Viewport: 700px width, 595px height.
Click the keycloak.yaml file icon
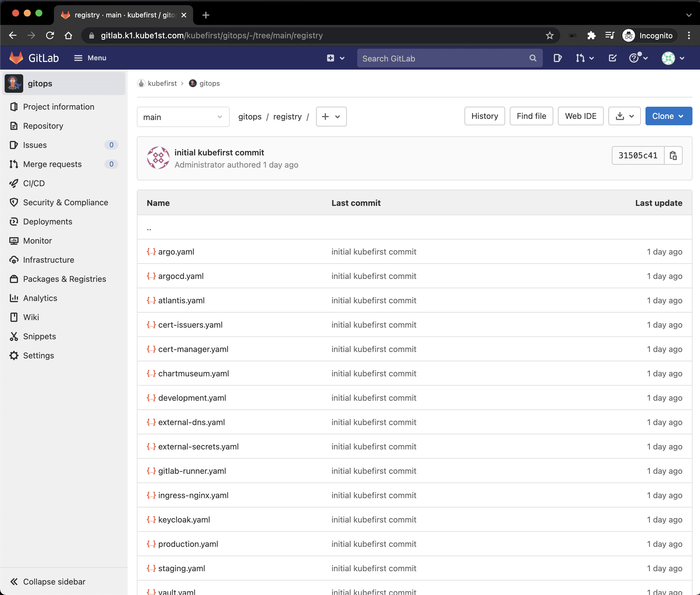pyautogui.click(x=151, y=519)
